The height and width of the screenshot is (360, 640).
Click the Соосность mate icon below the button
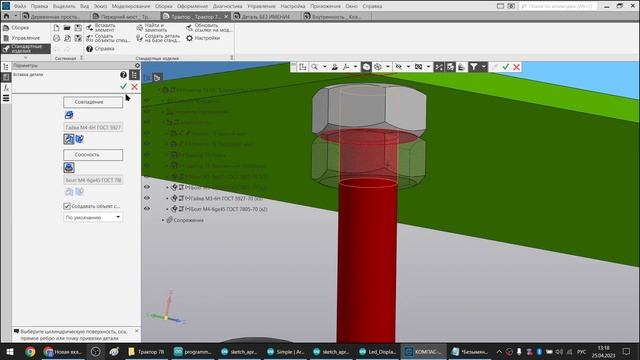point(69,167)
